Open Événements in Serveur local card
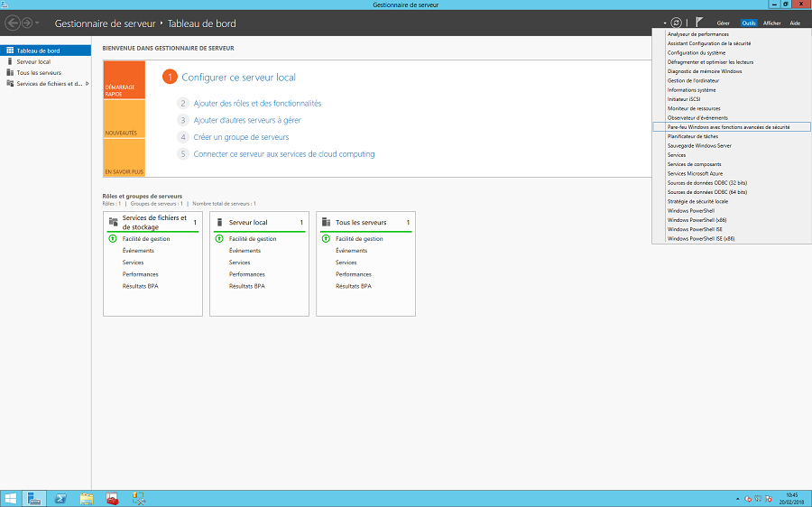The image size is (812, 507). click(245, 251)
